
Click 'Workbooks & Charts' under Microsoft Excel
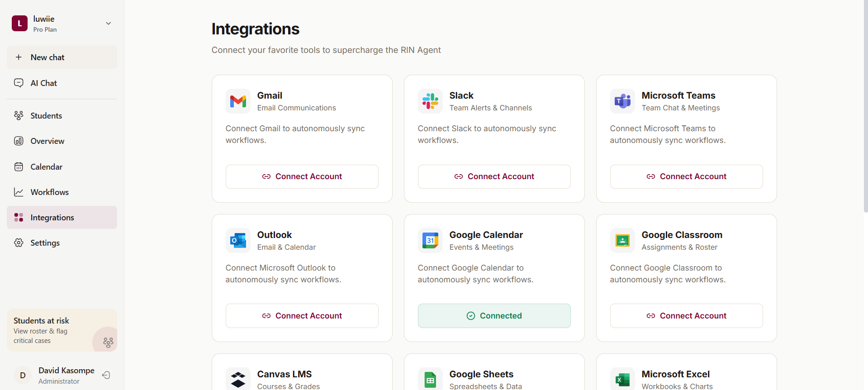(677, 386)
